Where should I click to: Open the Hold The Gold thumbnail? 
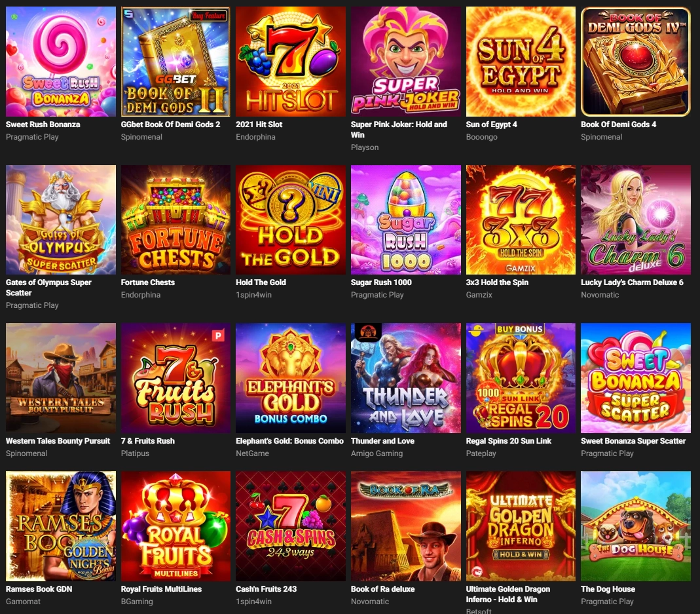click(x=291, y=220)
